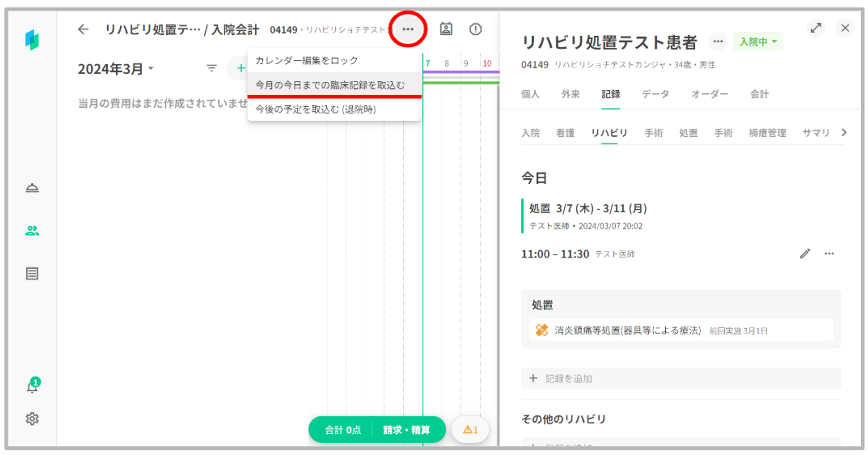Click the warning badge showing 1
This screenshot has width=868, height=455.
click(470, 430)
